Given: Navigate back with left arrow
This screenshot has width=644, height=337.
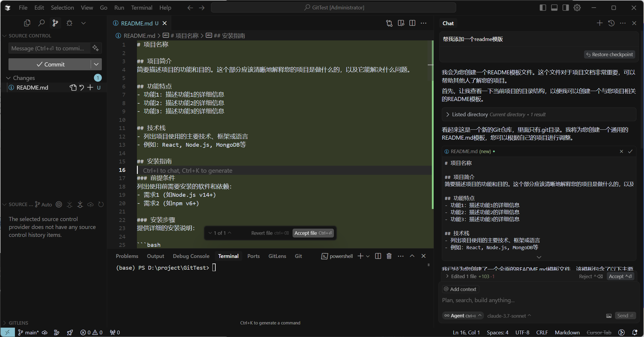Looking at the screenshot, I should [x=190, y=8].
